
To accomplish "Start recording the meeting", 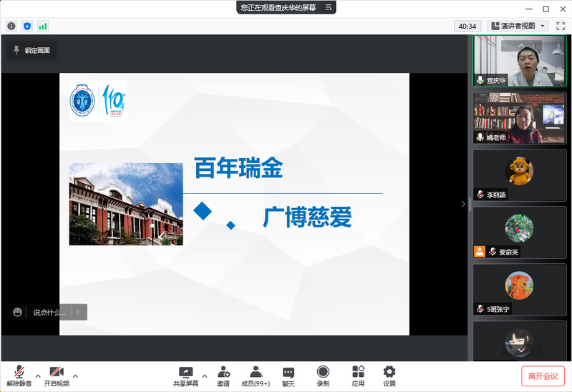I will (323, 376).
